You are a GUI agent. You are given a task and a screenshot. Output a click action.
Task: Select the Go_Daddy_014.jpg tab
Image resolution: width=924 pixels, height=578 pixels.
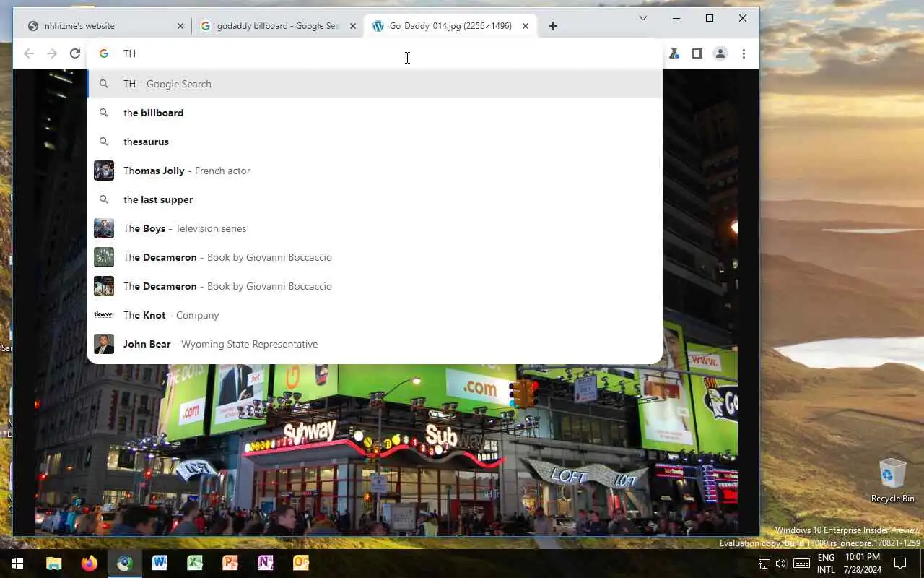click(451, 26)
